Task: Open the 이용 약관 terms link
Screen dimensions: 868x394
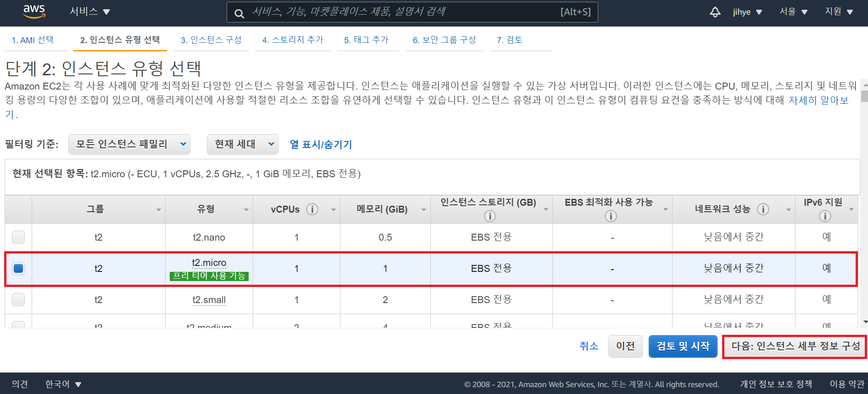Action: coord(847,384)
